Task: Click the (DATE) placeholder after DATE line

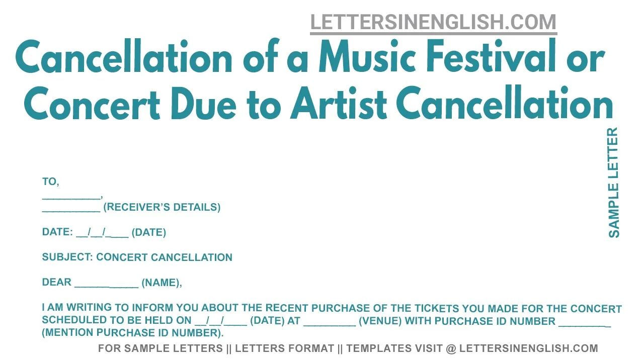Action: [x=149, y=232]
